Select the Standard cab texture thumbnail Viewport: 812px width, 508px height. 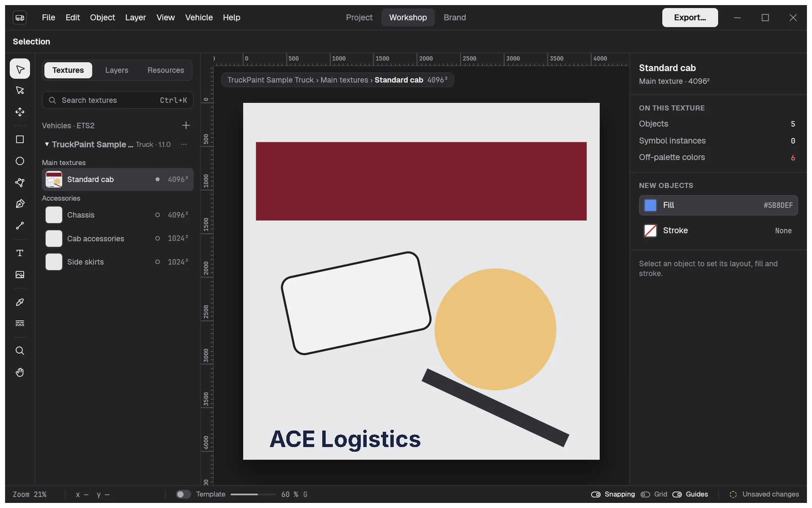[54, 179]
